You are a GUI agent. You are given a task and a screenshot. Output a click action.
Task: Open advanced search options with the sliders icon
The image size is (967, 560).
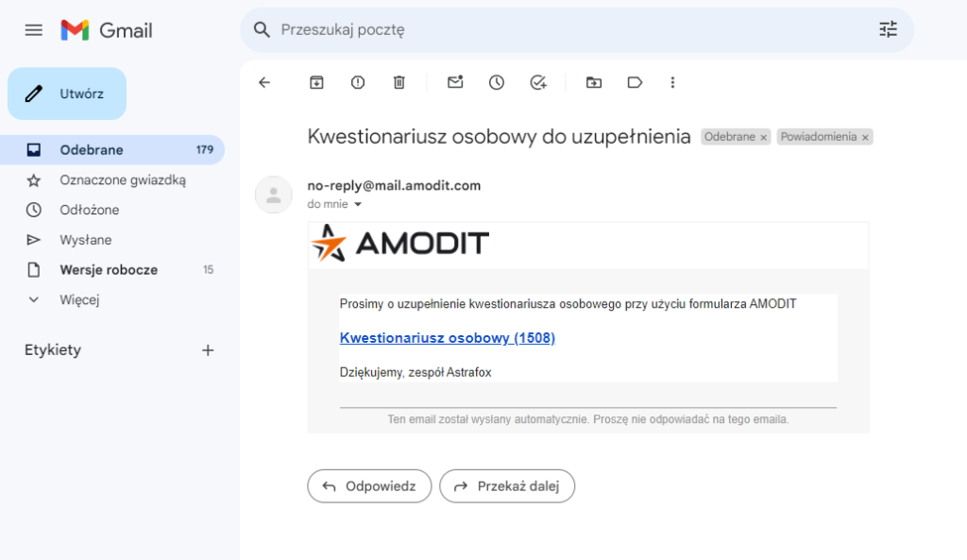888,29
